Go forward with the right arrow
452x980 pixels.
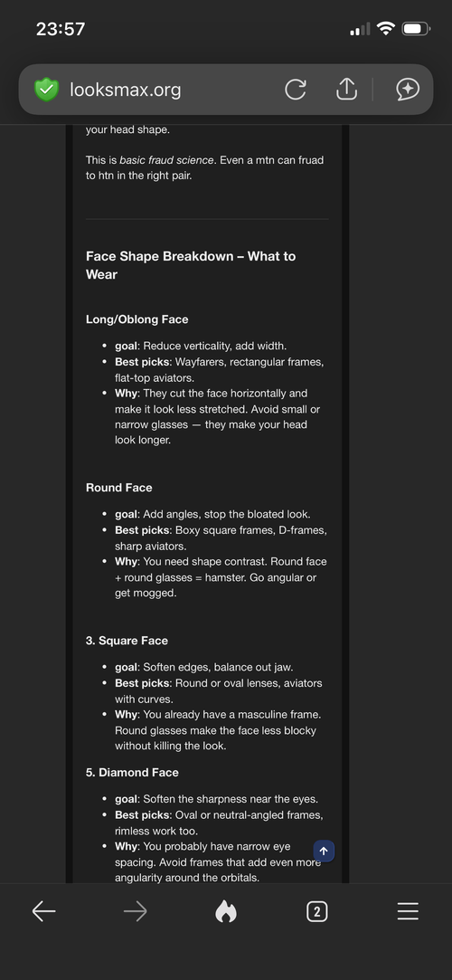coord(135,912)
